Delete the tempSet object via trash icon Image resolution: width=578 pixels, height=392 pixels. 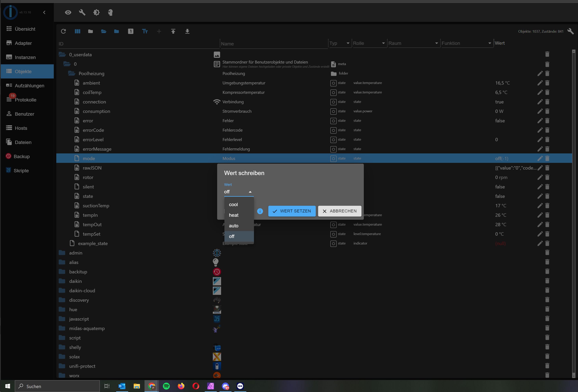tap(547, 234)
